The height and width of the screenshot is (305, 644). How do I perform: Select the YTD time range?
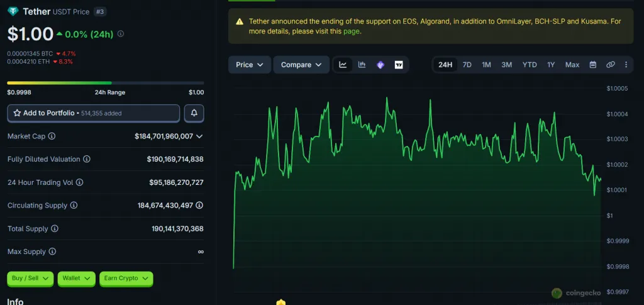pos(530,64)
